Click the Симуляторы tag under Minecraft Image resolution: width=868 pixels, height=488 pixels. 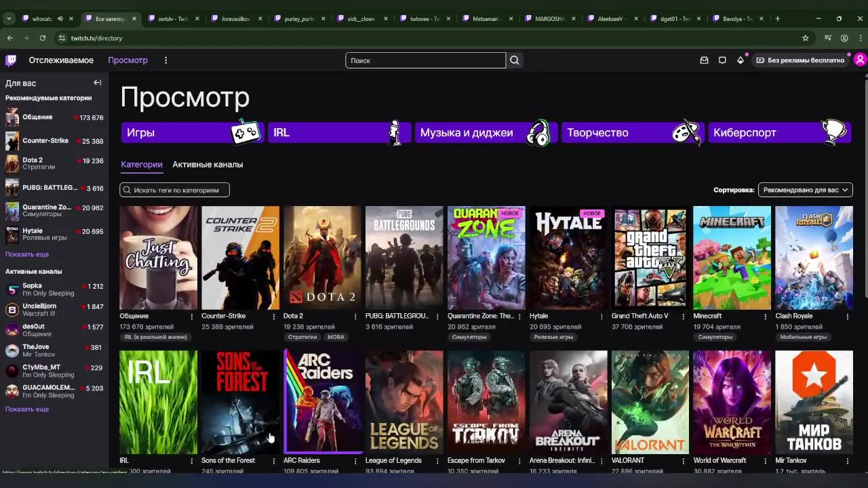[x=715, y=337]
